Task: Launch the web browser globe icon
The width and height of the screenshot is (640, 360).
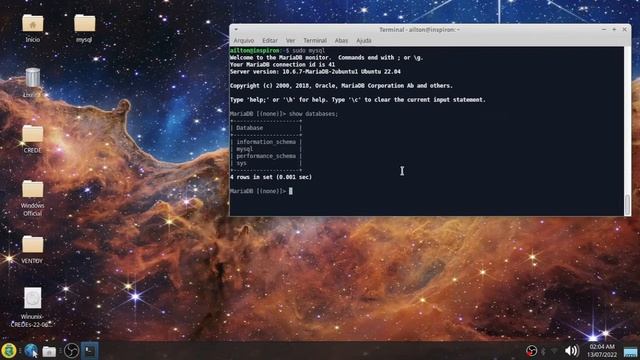Action: [31, 351]
